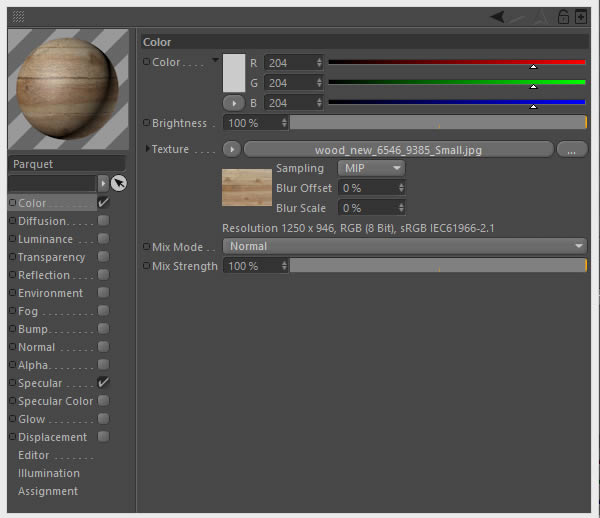Click the lock element icon
Screen dimensions: 600x518
[x=563, y=17]
